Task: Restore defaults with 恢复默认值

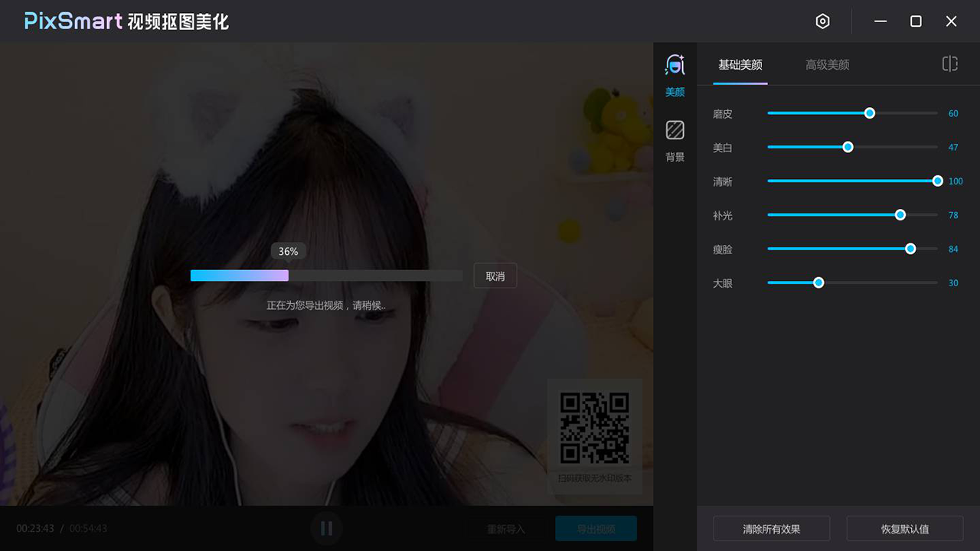Action: (904, 528)
